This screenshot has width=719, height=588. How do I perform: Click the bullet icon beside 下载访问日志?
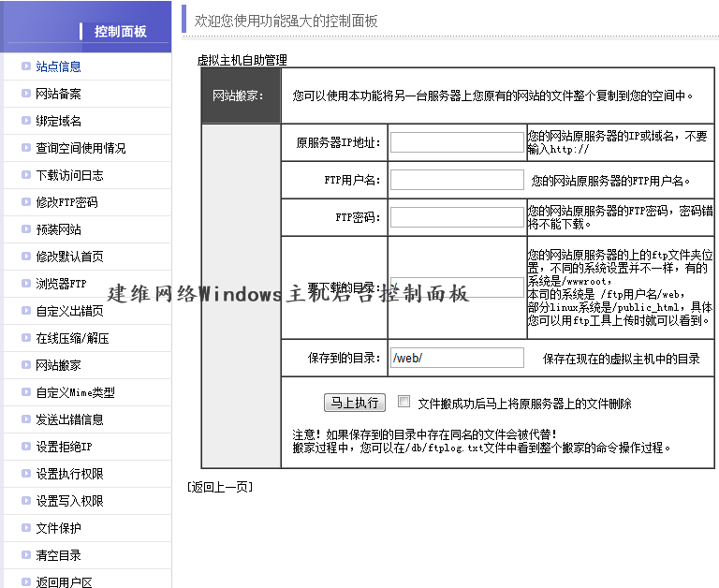26,175
